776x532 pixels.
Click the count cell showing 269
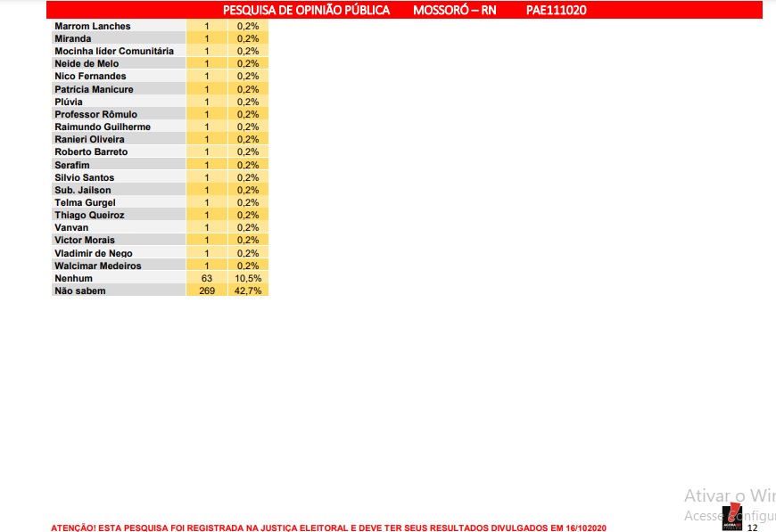(207, 291)
